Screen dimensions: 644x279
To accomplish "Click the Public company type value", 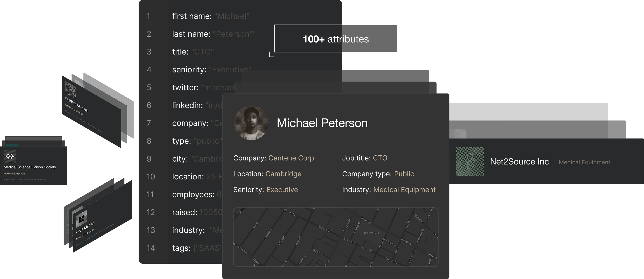I will 404,174.
